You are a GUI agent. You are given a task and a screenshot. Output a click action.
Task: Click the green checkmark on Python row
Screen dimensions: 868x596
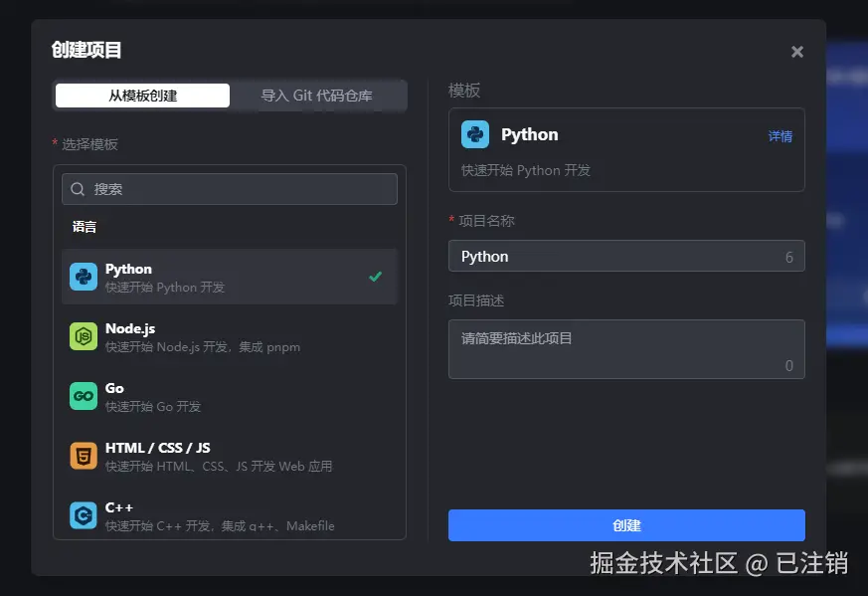[x=375, y=276]
